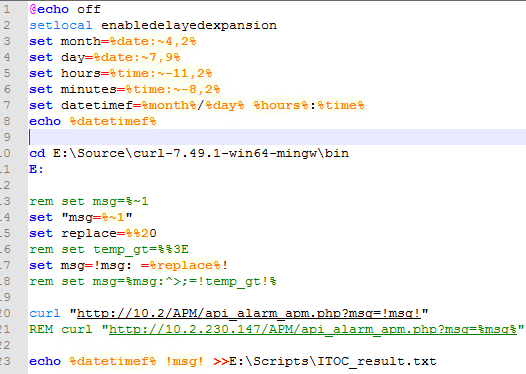The width and height of the screenshot is (526, 374).
Task: Click '!msg!' on the final echo line
Action: click(185, 361)
